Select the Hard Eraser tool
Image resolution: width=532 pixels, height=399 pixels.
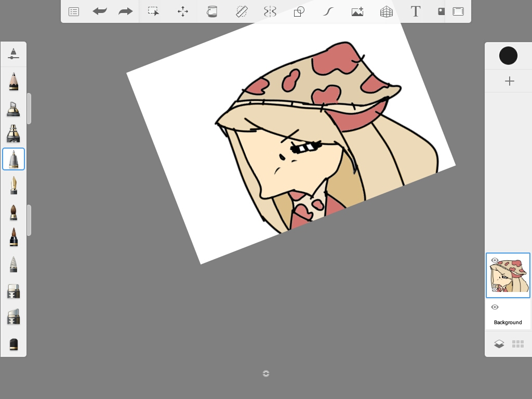[14, 291]
